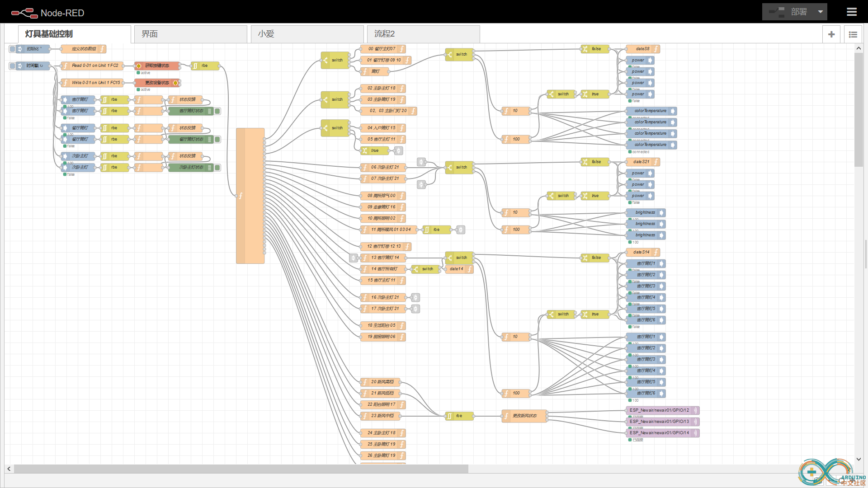Viewport: 868px width, 488px height.
Task: Select the 简灯 function node
Action: [x=375, y=71]
